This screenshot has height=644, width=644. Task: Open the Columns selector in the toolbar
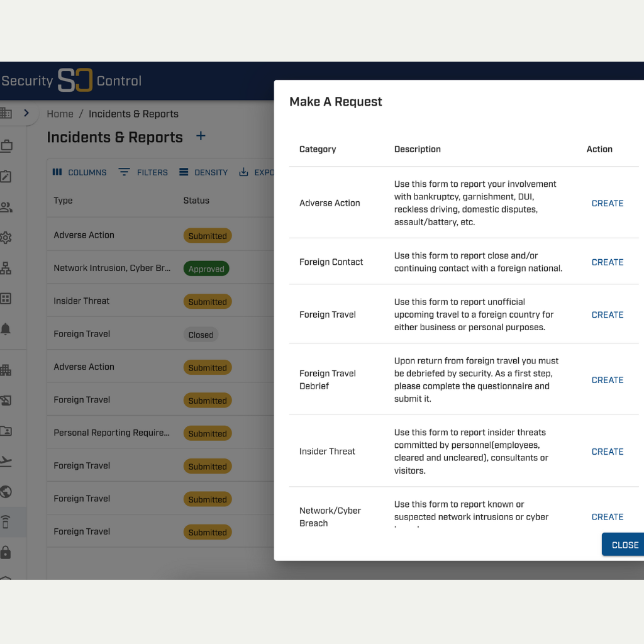79,172
